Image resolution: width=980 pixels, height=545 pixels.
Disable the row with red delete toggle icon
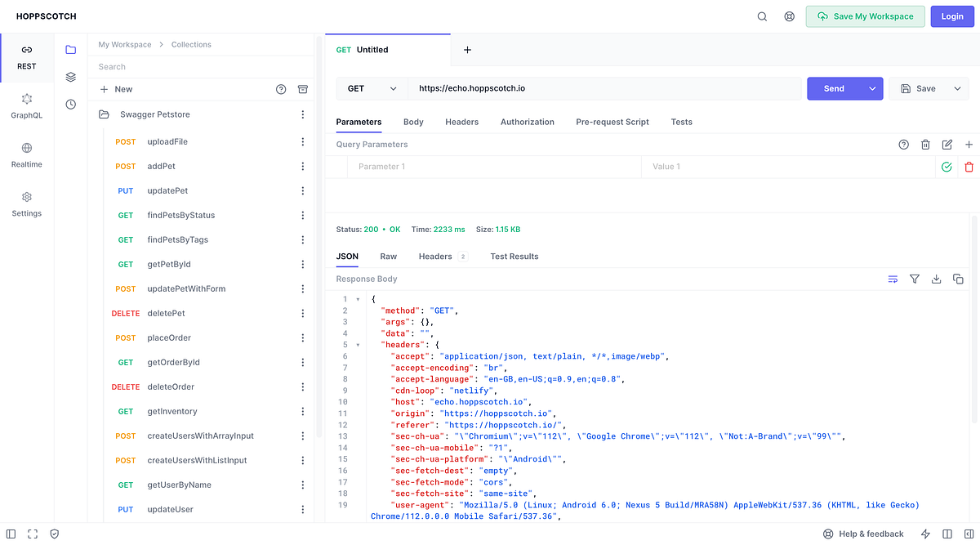tap(969, 167)
